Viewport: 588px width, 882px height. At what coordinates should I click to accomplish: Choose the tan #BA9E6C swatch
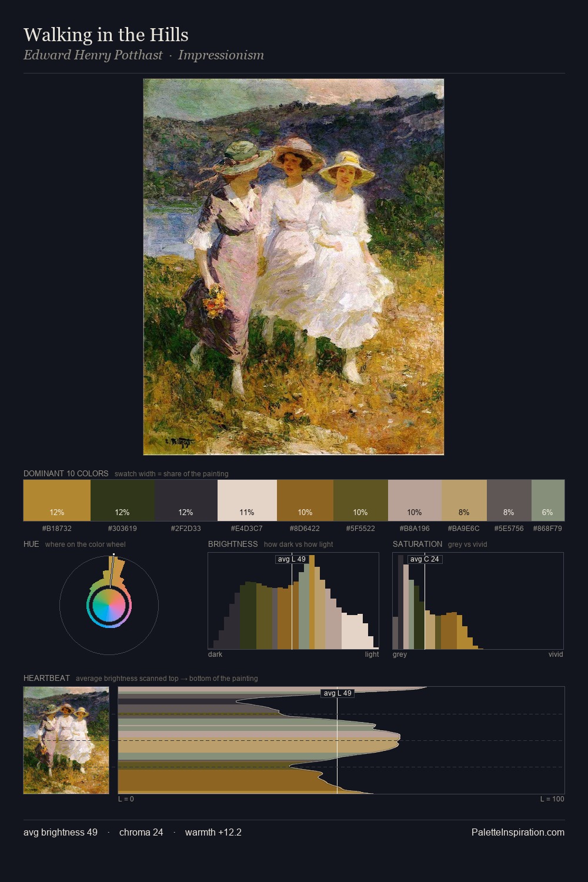coord(464,500)
